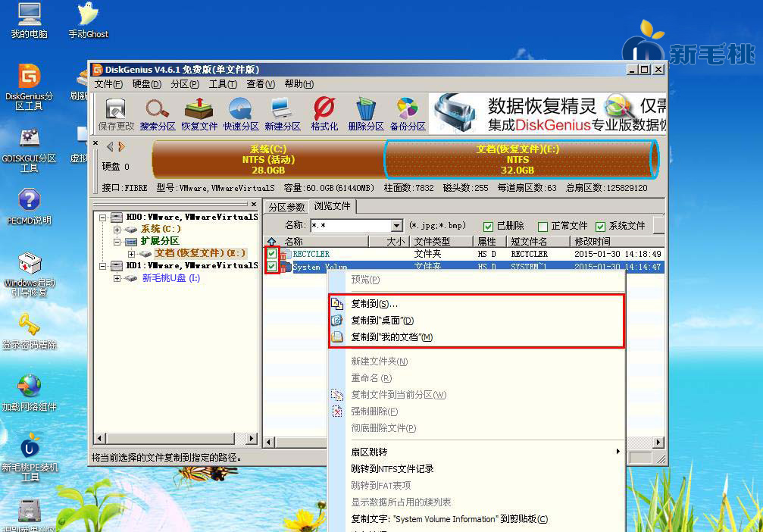Uncheck the System Volume Information checkbox
Image resolution: width=763 pixels, height=532 pixels.
[271, 266]
